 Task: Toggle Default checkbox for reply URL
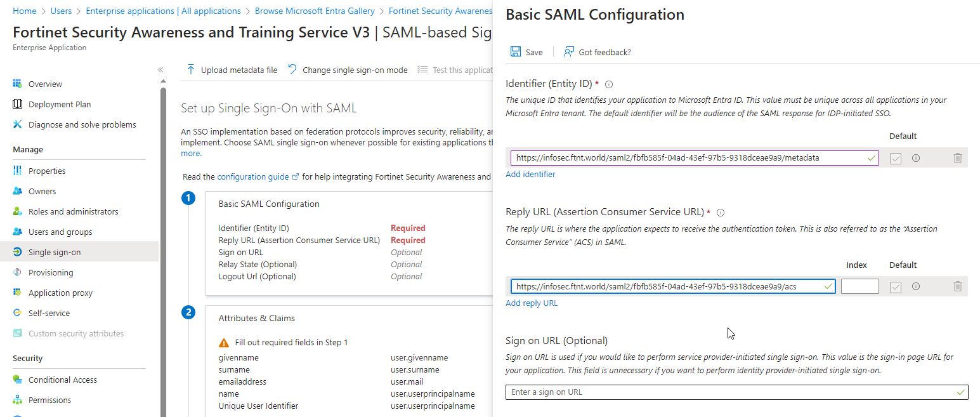[896, 286]
